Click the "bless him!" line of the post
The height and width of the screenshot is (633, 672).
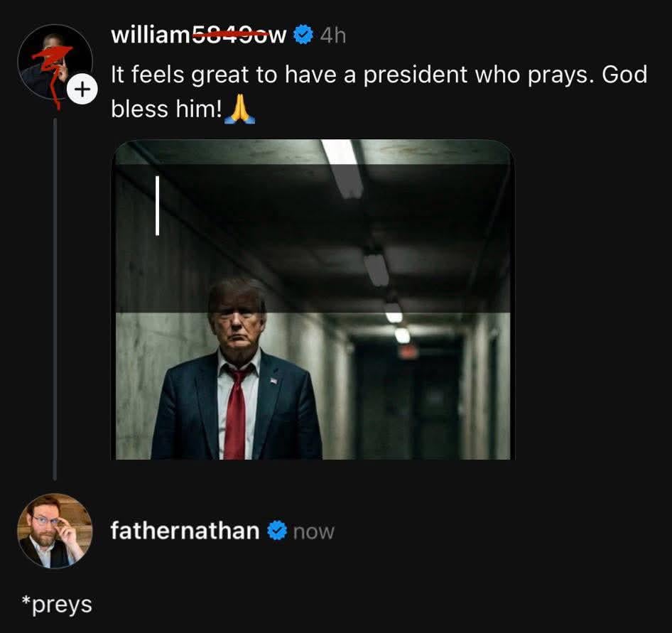(x=167, y=110)
